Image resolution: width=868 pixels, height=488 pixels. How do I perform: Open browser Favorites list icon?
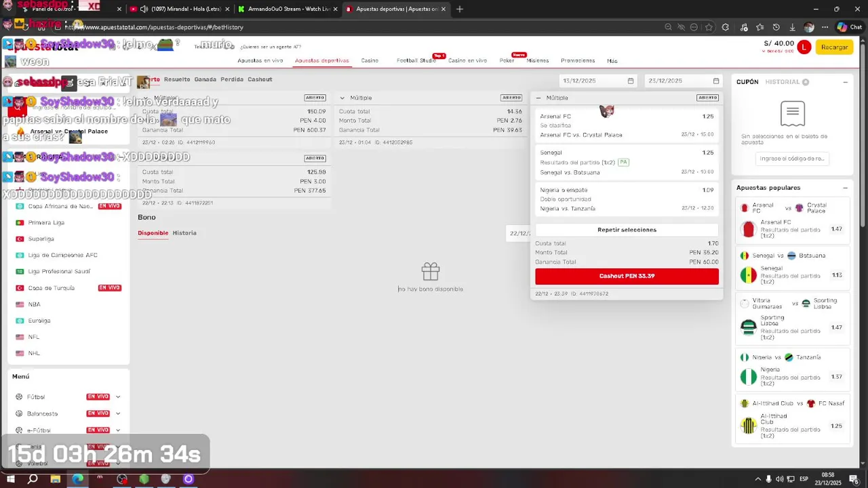[759, 27]
